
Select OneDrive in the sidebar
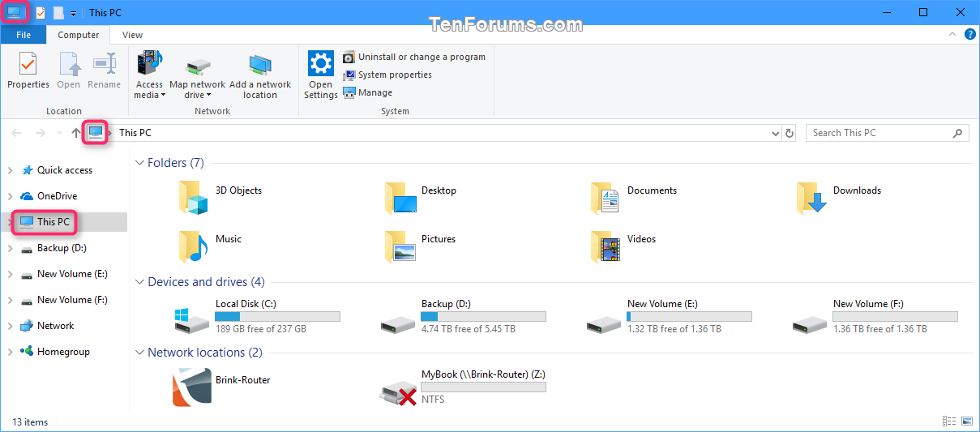click(57, 196)
